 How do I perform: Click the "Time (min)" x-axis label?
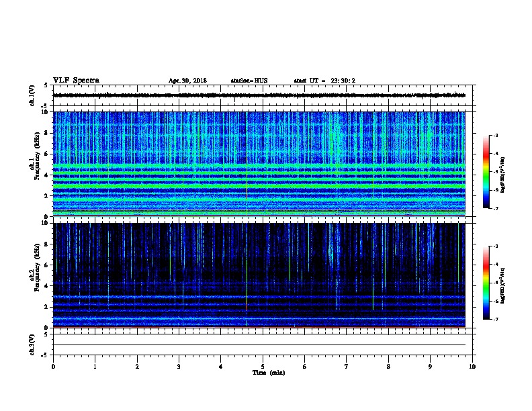tap(269, 373)
